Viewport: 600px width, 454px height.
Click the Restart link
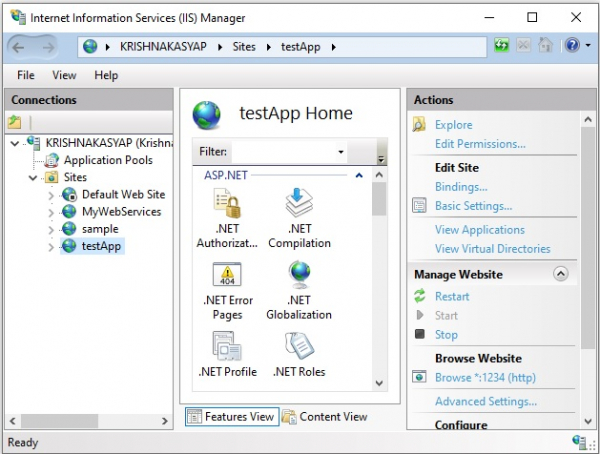452,296
